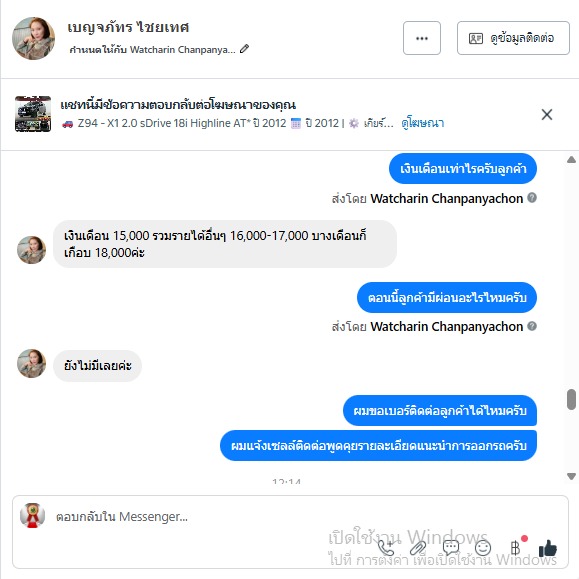Open the saved replies chat bubble icon
579x579 pixels.
[450, 548]
